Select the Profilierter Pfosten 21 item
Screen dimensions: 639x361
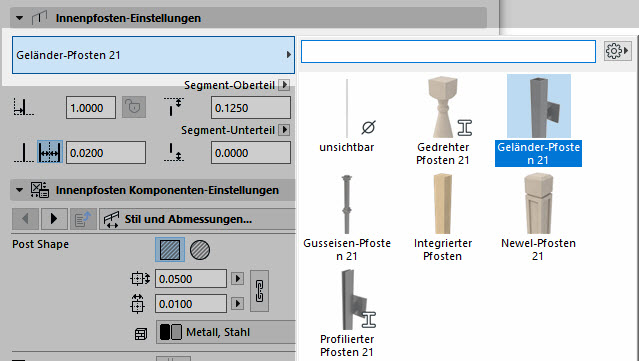click(x=347, y=313)
